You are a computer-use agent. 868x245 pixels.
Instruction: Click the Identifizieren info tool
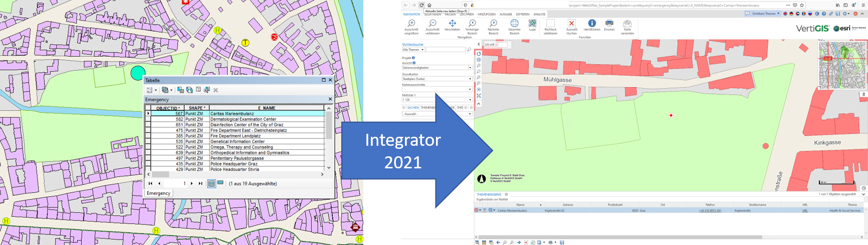[591, 24]
